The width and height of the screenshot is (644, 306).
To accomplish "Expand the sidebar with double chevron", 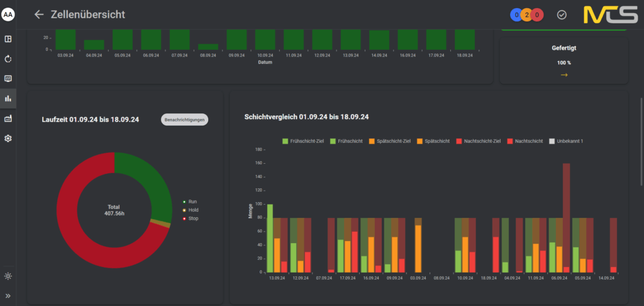I will 8,295.
